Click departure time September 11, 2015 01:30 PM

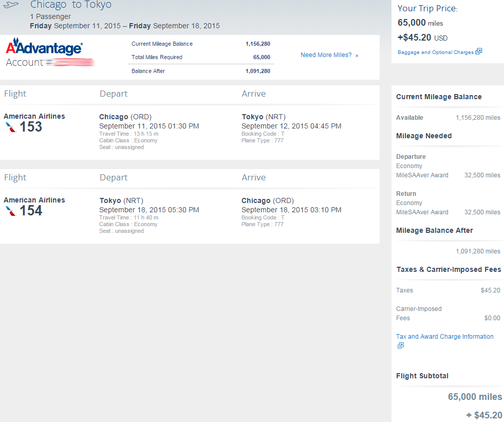pyautogui.click(x=149, y=126)
